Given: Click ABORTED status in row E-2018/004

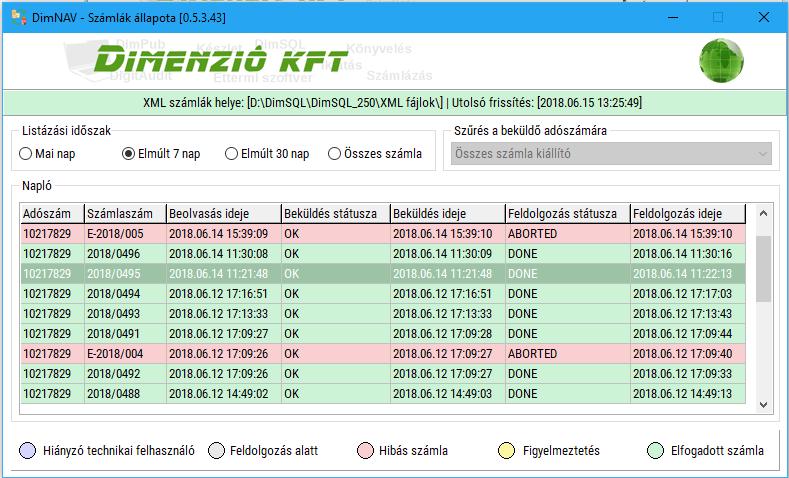Looking at the screenshot, I should coord(532,354).
